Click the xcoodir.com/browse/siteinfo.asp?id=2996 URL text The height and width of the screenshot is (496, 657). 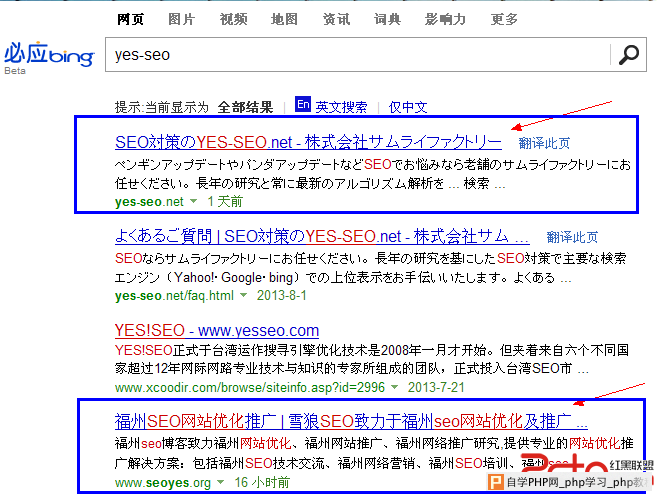point(250,388)
